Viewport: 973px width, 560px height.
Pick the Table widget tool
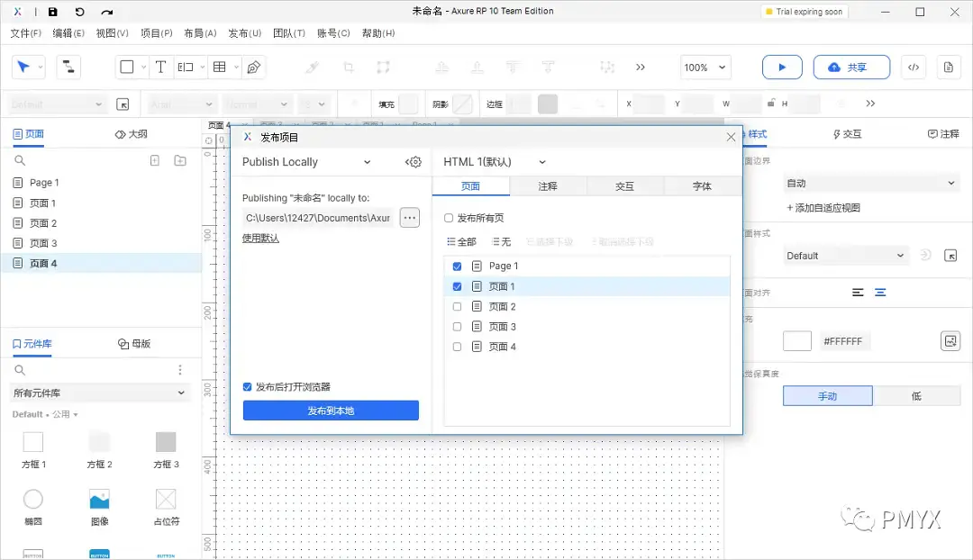click(221, 67)
